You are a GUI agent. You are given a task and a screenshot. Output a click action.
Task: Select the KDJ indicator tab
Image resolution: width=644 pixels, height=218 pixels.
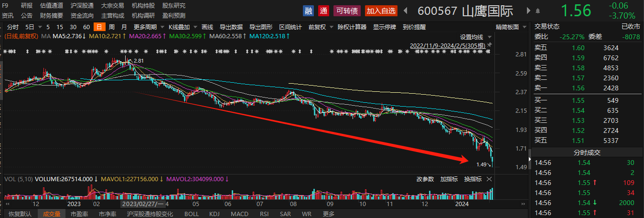tap(215, 214)
